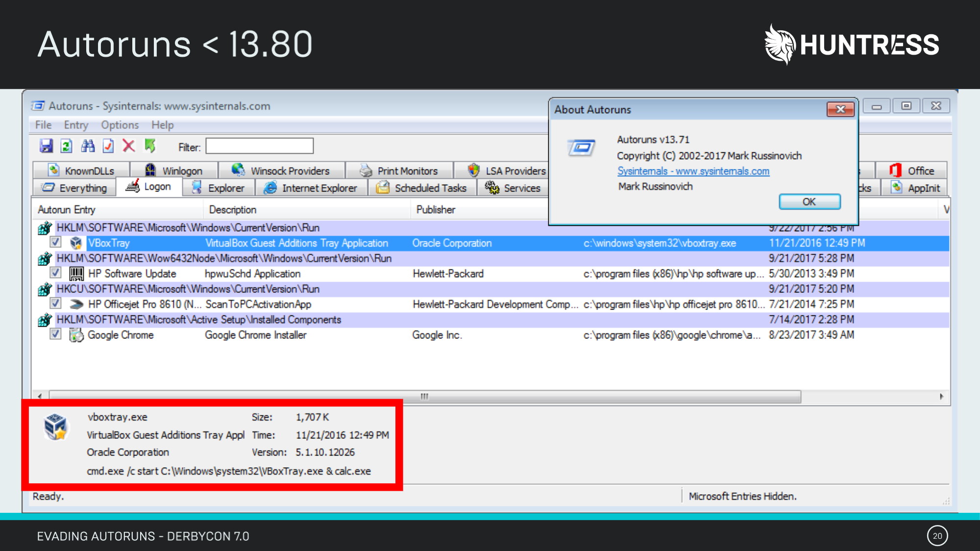Screen dimensions: 980x551
Task: Open the Help menu
Action: 162,125
